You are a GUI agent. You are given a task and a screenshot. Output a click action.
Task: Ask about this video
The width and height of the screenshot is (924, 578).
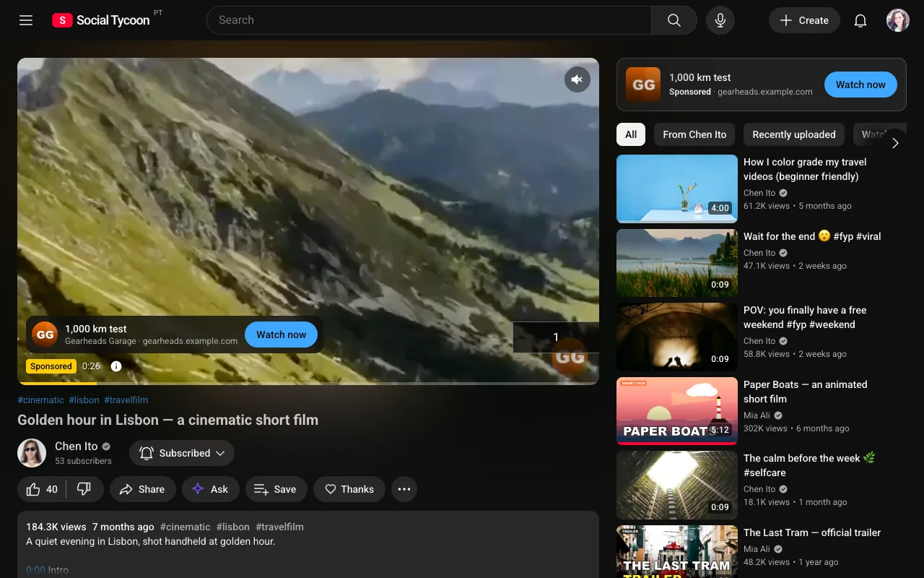tap(209, 489)
